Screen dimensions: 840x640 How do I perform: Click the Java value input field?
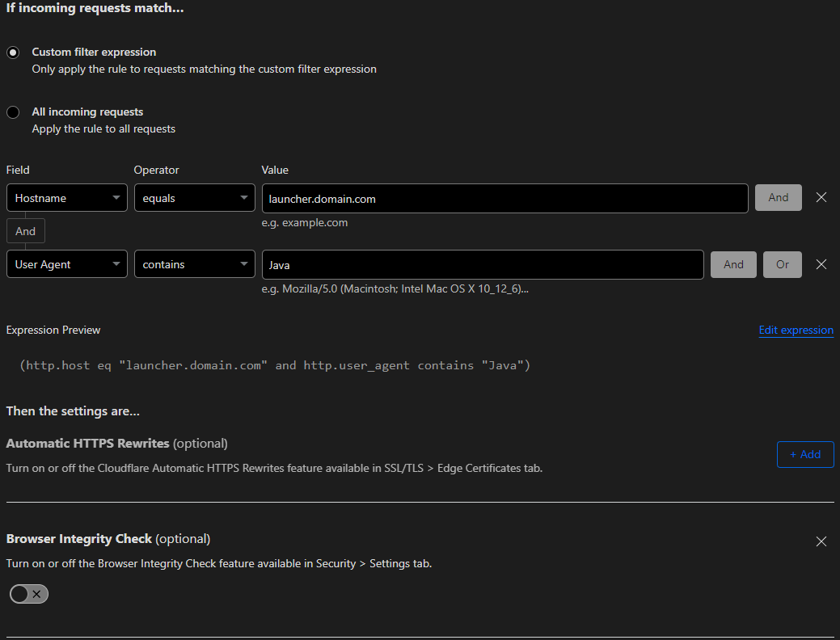pos(482,264)
